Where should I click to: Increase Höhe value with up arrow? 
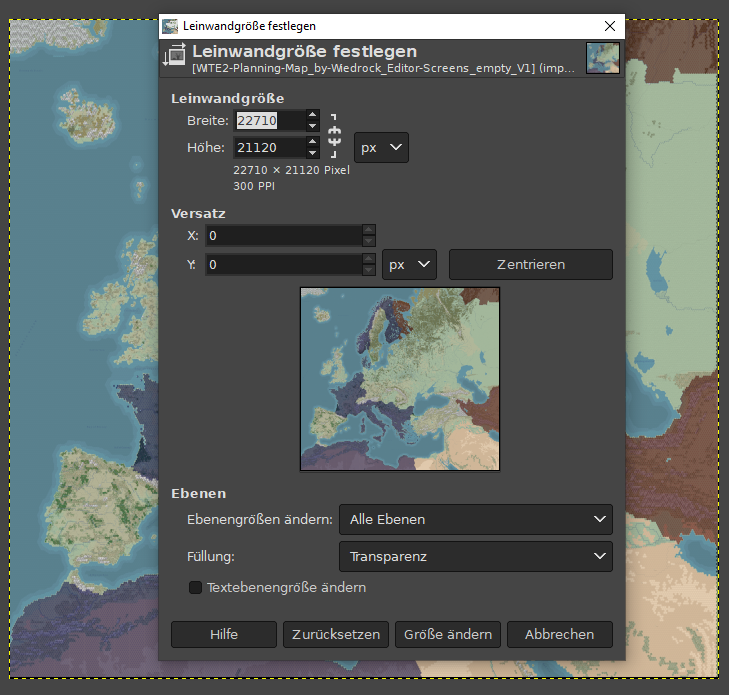click(x=313, y=142)
